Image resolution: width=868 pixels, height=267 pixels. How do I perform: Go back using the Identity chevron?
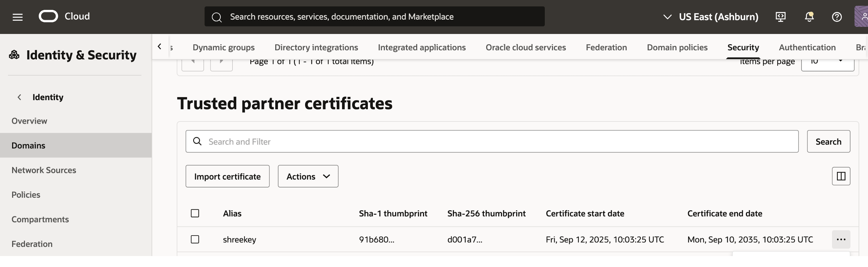point(19,97)
